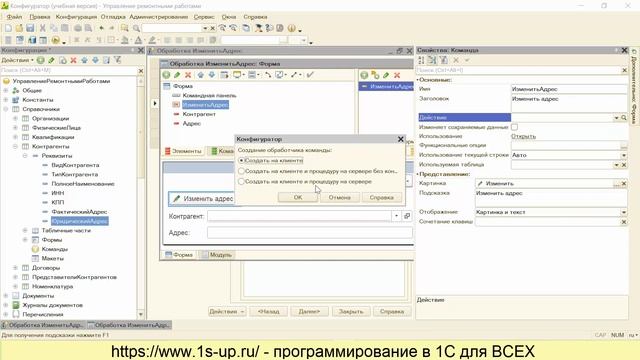The height and width of the screenshot is (360, 640).
Task: Open the Конфигурация menu
Action: [x=76, y=17]
